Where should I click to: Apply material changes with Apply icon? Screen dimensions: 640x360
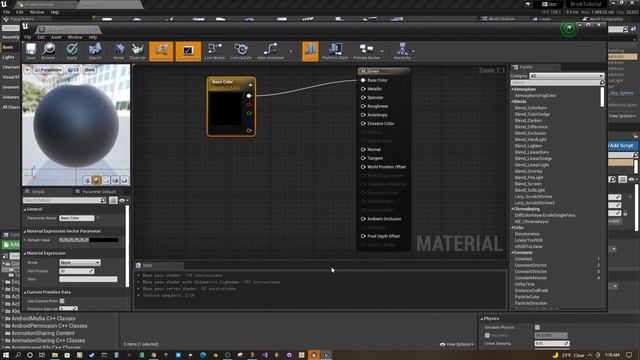(72, 51)
